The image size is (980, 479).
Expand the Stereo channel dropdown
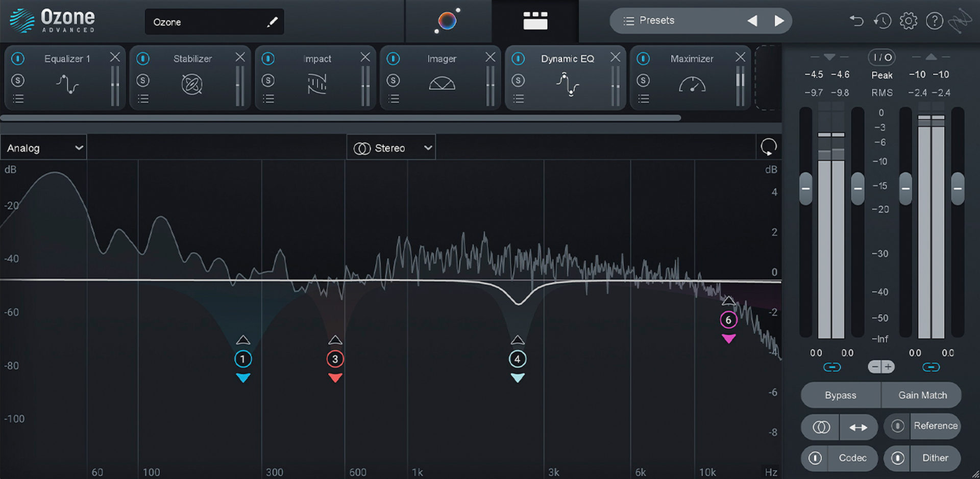[x=391, y=148]
